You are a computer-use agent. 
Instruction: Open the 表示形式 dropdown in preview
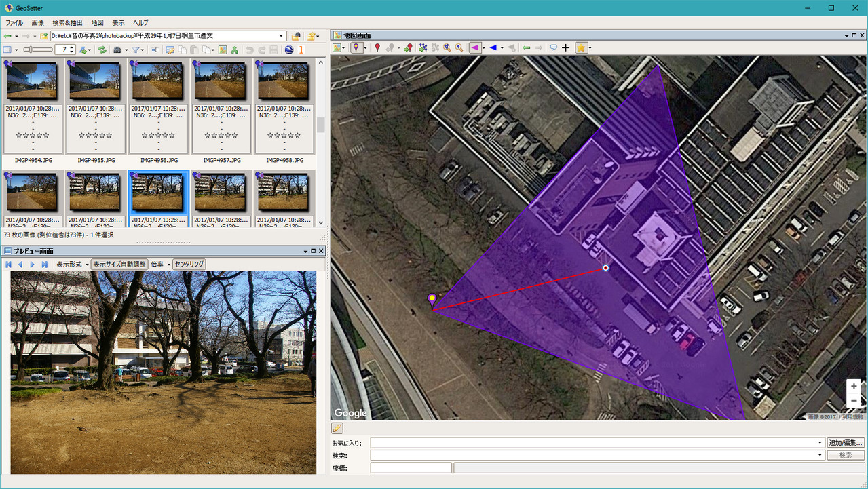pos(72,264)
